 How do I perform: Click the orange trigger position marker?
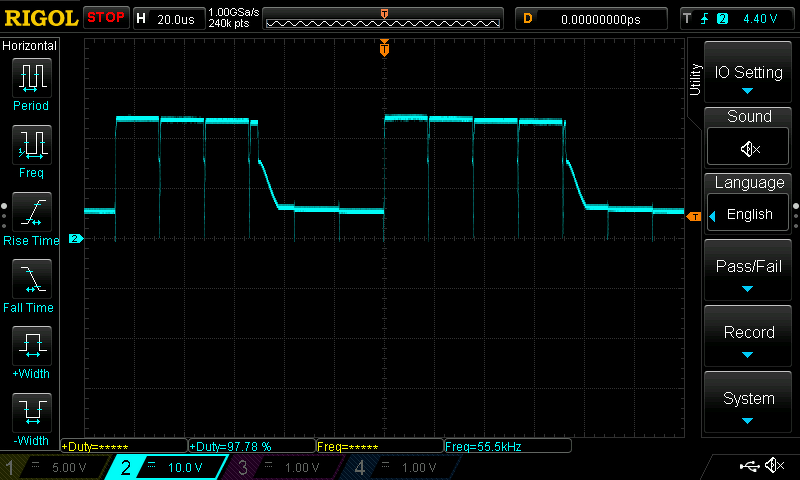(x=384, y=48)
